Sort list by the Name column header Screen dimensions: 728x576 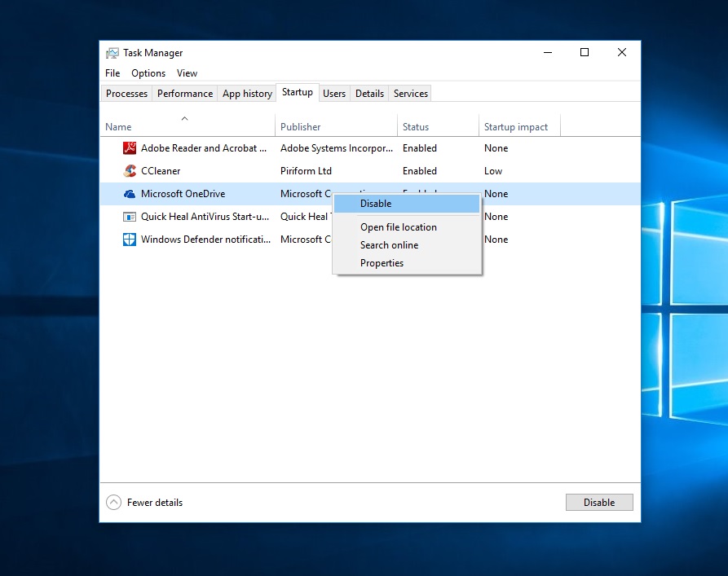click(x=118, y=127)
